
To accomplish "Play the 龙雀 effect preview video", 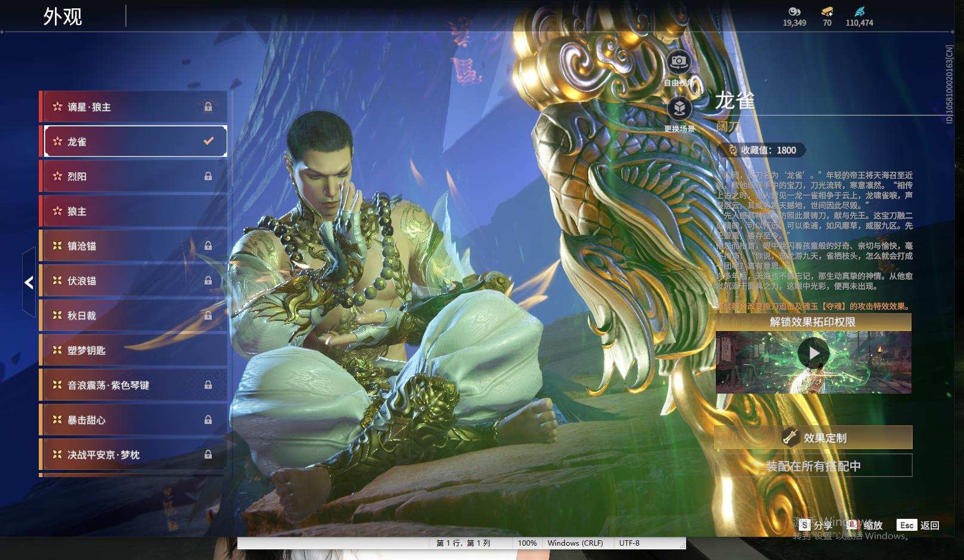I will tap(814, 354).
